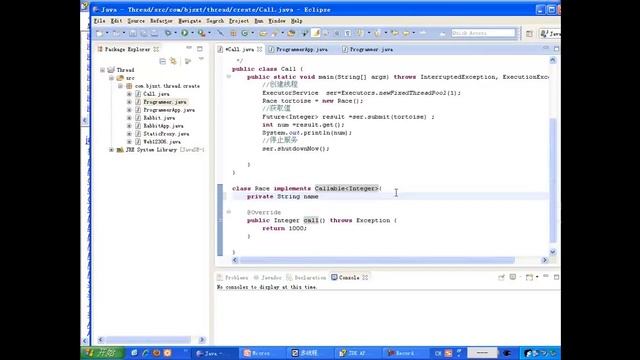Expand the Call.java tree node
The height and width of the screenshot is (360, 640).
pos(129,94)
